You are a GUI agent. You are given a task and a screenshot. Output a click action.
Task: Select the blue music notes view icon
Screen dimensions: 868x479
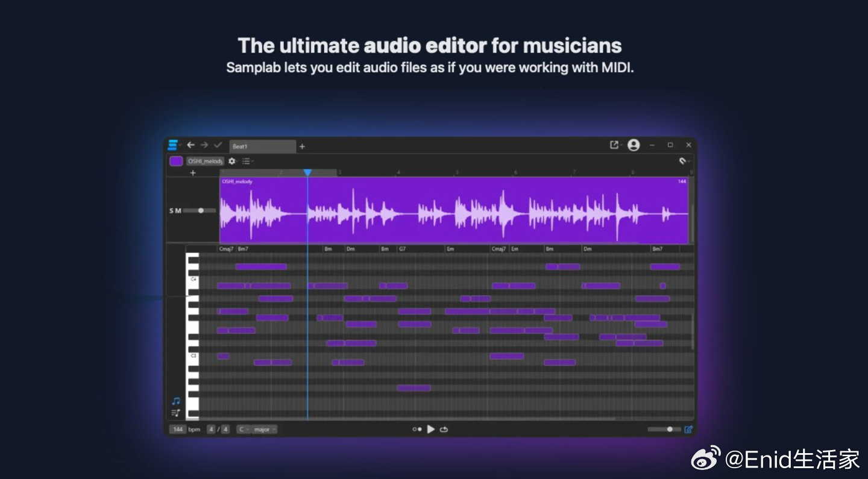tap(175, 401)
